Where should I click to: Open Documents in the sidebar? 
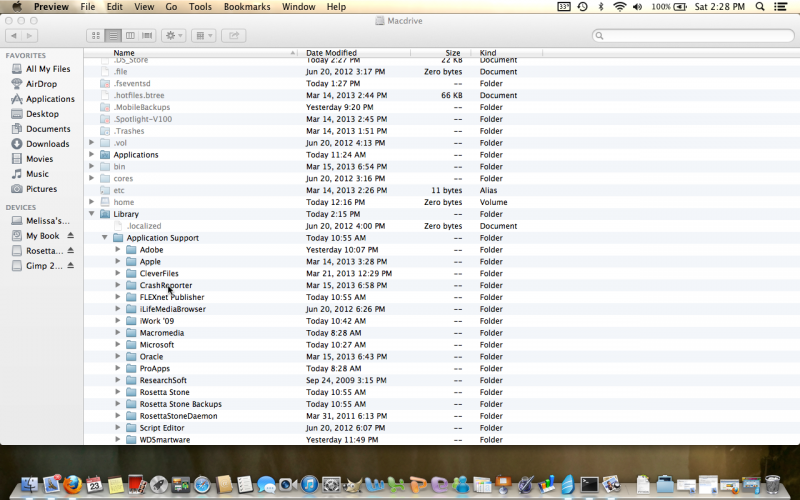tap(48, 129)
